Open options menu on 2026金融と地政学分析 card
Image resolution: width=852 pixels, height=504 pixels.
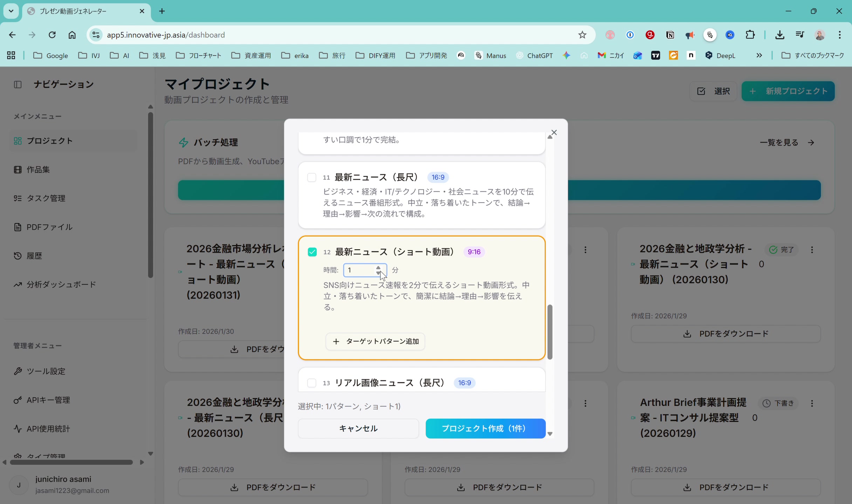(x=812, y=250)
